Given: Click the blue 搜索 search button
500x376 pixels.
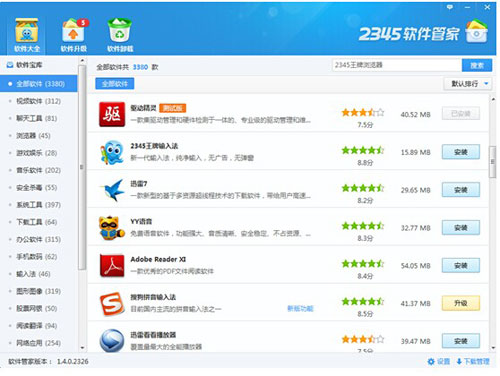Looking at the screenshot, I should [x=477, y=65].
